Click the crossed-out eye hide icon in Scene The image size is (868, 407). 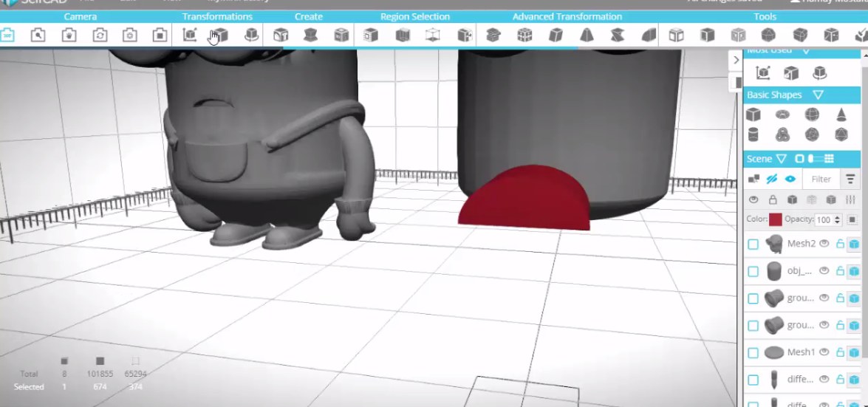[x=772, y=179]
